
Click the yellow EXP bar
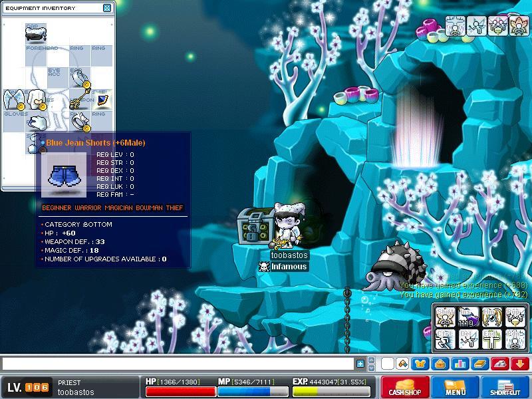point(332,392)
